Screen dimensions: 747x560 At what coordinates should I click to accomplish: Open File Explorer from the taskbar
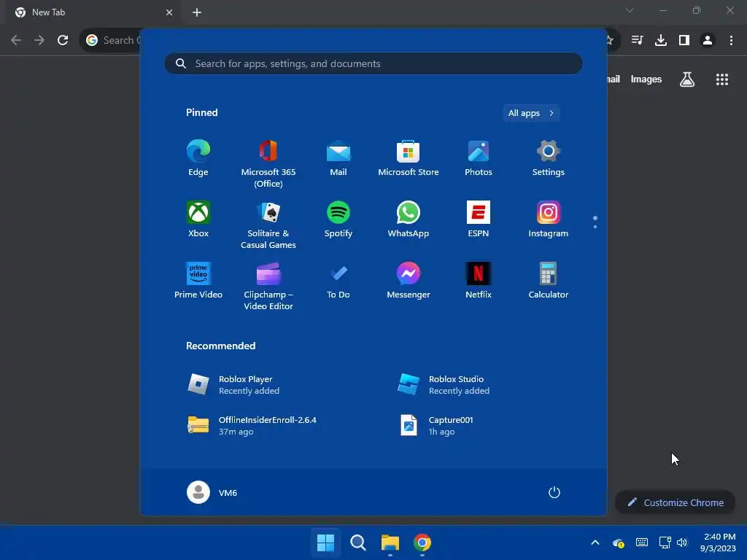390,542
